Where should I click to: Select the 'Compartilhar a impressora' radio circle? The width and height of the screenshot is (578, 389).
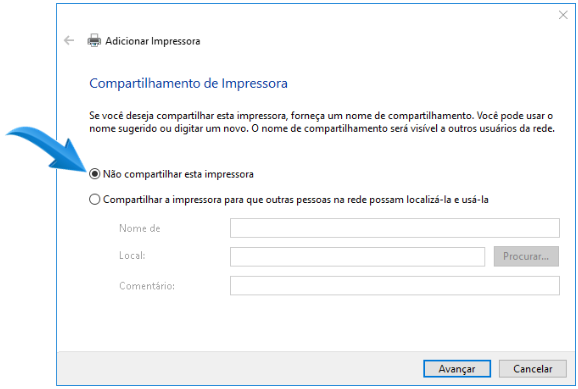click(x=95, y=199)
